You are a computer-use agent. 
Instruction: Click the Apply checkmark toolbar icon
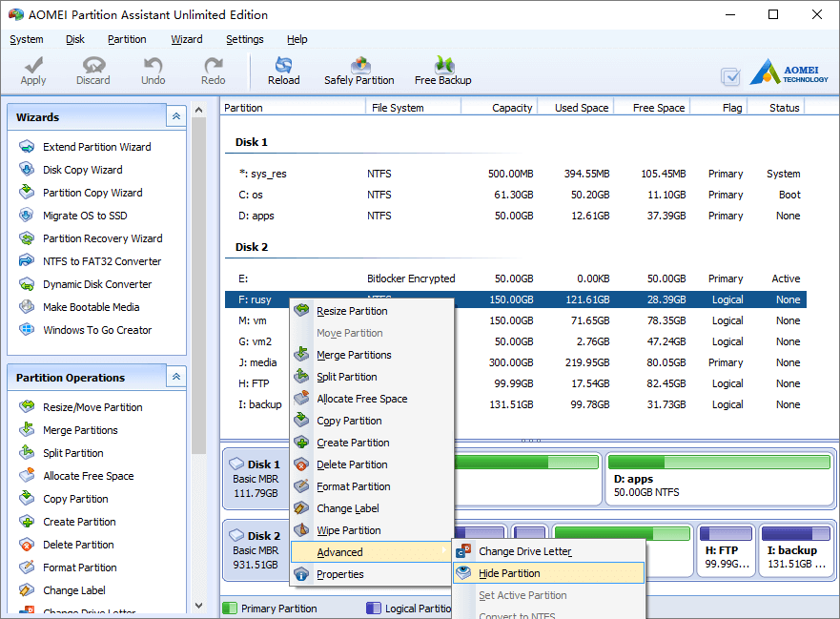pyautogui.click(x=33, y=65)
